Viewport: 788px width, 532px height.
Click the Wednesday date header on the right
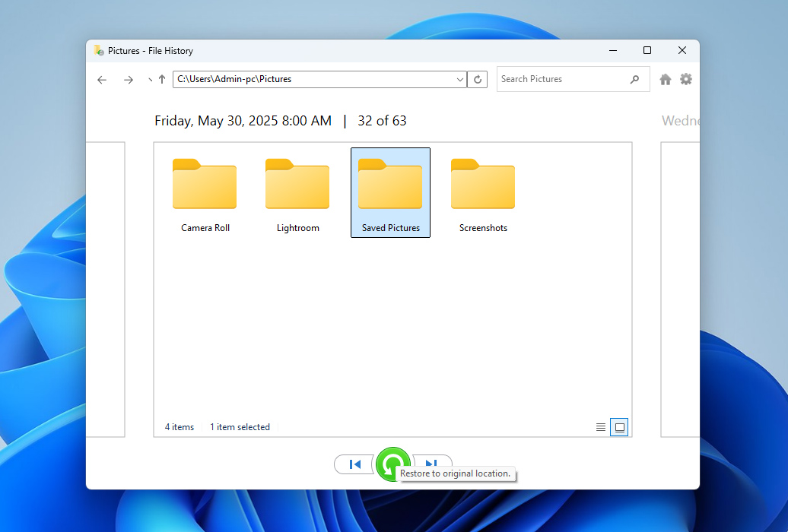pyautogui.click(x=681, y=120)
